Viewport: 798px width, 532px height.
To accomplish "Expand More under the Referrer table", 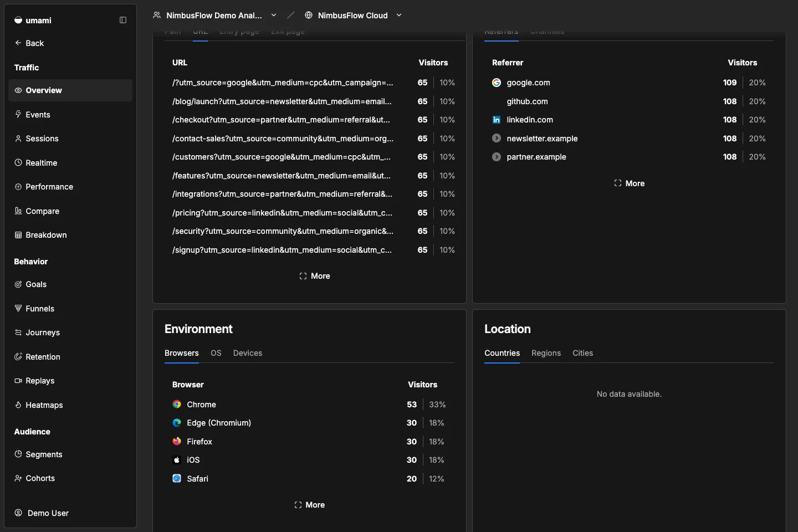I will [630, 183].
